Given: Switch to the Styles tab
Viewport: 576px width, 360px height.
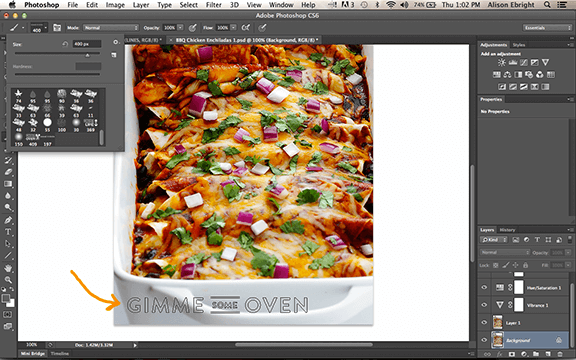Looking at the screenshot, I should click(519, 45).
